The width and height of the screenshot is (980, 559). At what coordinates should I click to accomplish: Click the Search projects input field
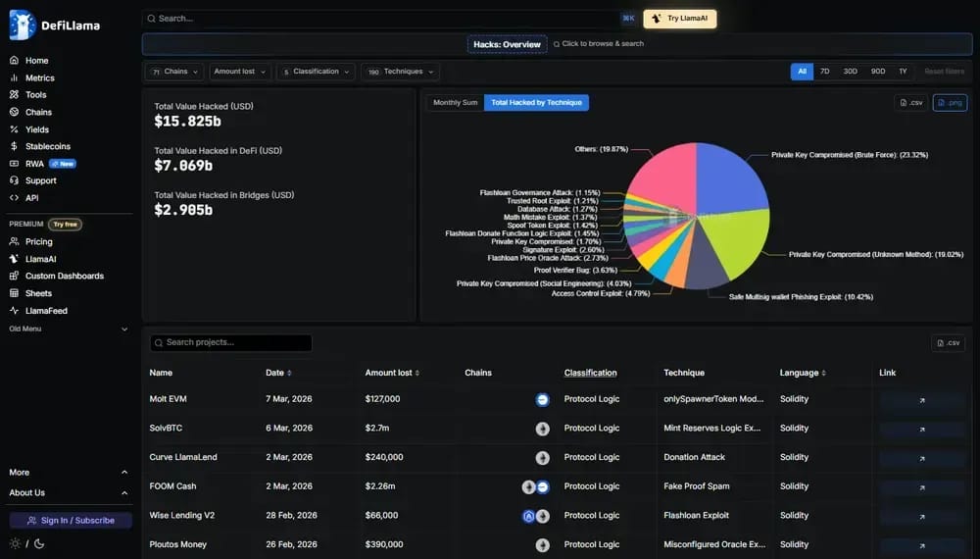coord(230,342)
